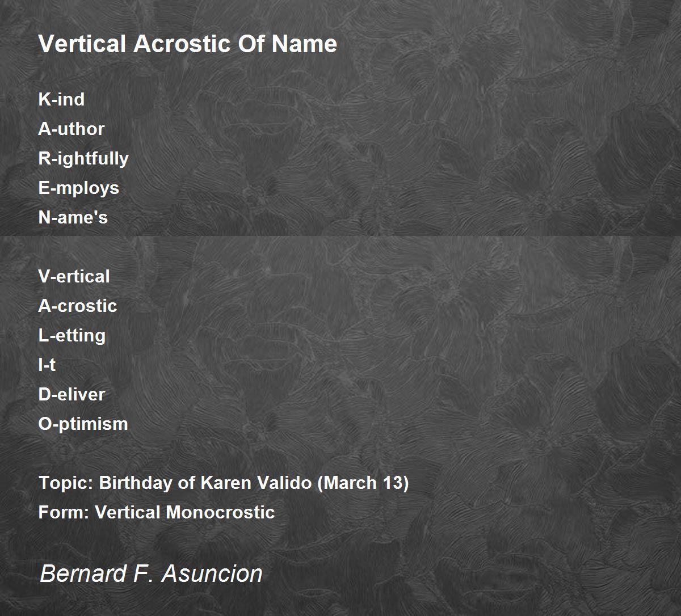Click the author name Bernard F. Asuncion
The image size is (681, 616).
point(151,573)
